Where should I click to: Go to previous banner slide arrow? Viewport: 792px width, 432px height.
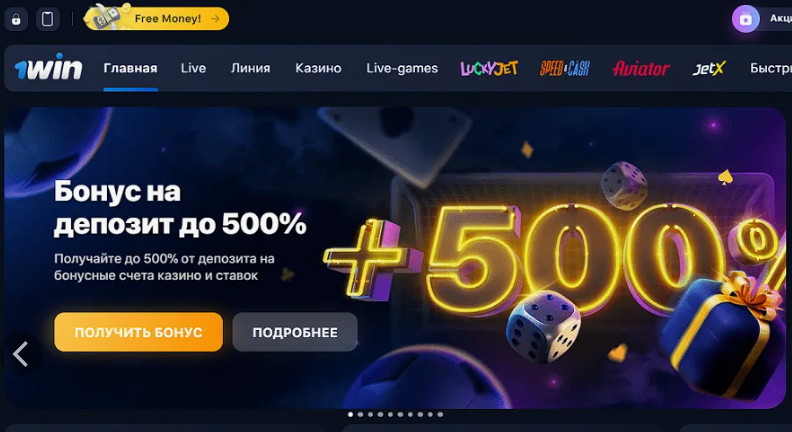pyautogui.click(x=21, y=354)
